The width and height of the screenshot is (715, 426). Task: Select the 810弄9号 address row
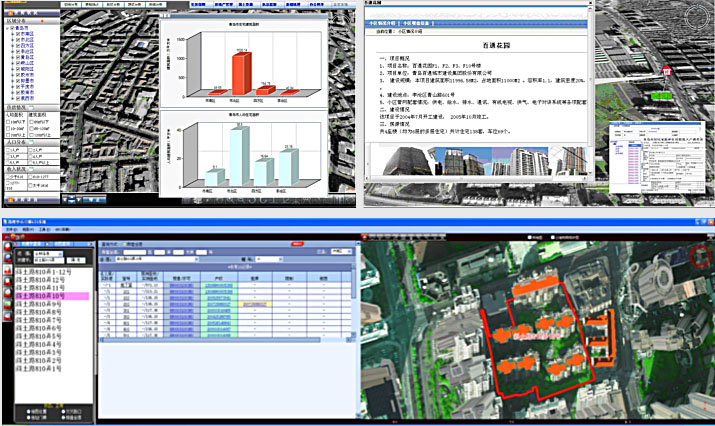tap(39, 304)
